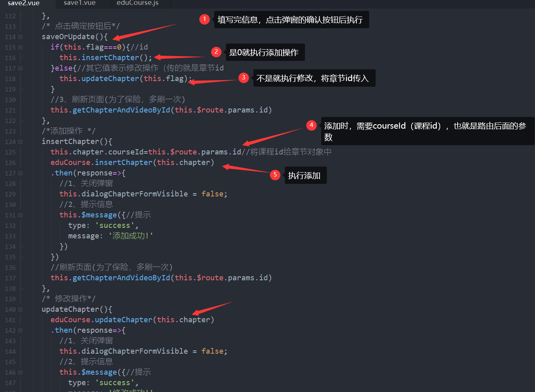Click type: 'success' on line 147
The height and width of the screenshot is (392, 535).
(103, 383)
